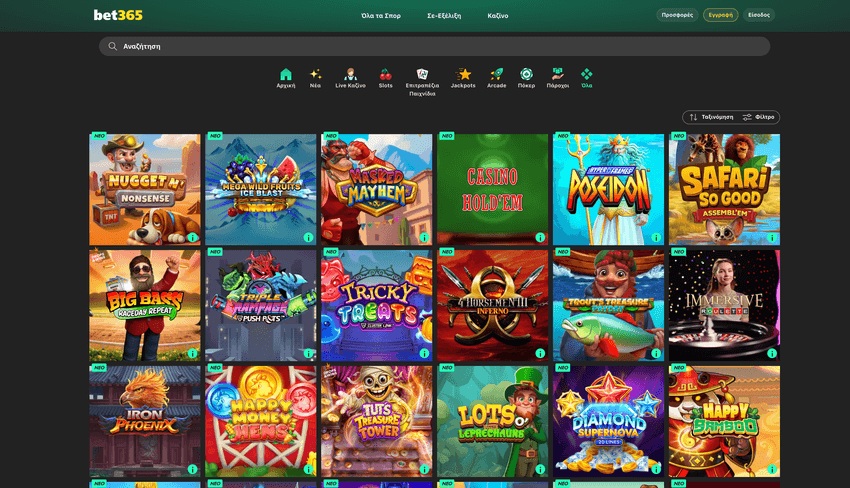Screen dimensions: 850x488
Task: Go to Όλα τα Σπορ tab
Action: pyautogui.click(x=381, y=16)
